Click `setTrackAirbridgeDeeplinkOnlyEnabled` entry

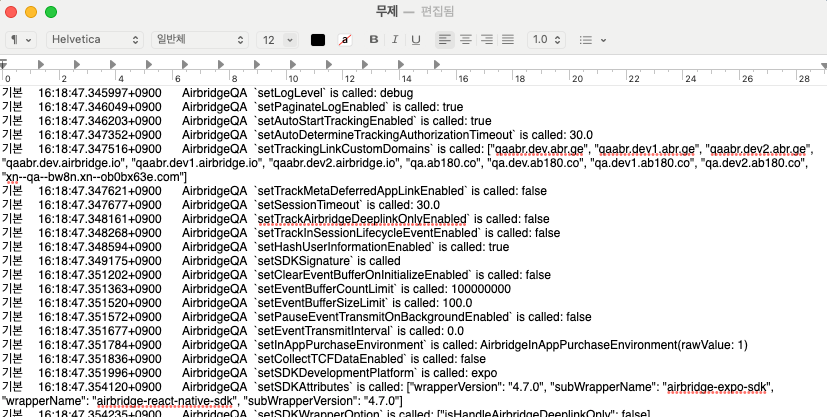[361, 219]
